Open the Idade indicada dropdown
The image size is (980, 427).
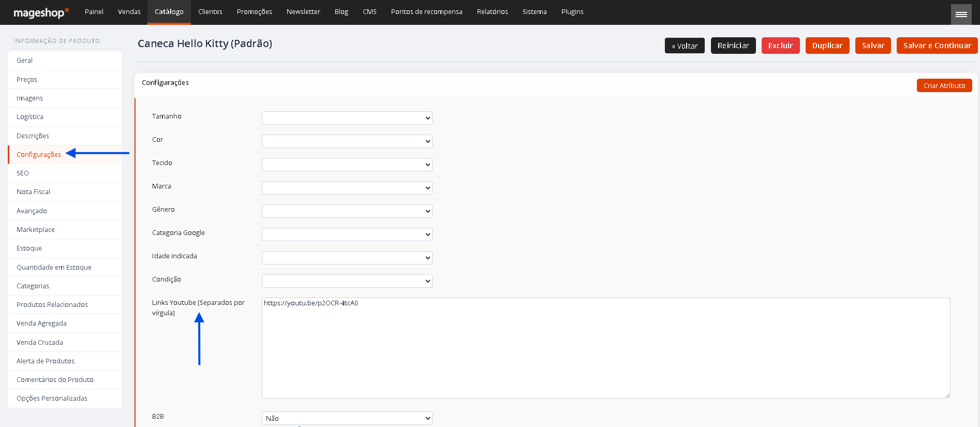347,258
